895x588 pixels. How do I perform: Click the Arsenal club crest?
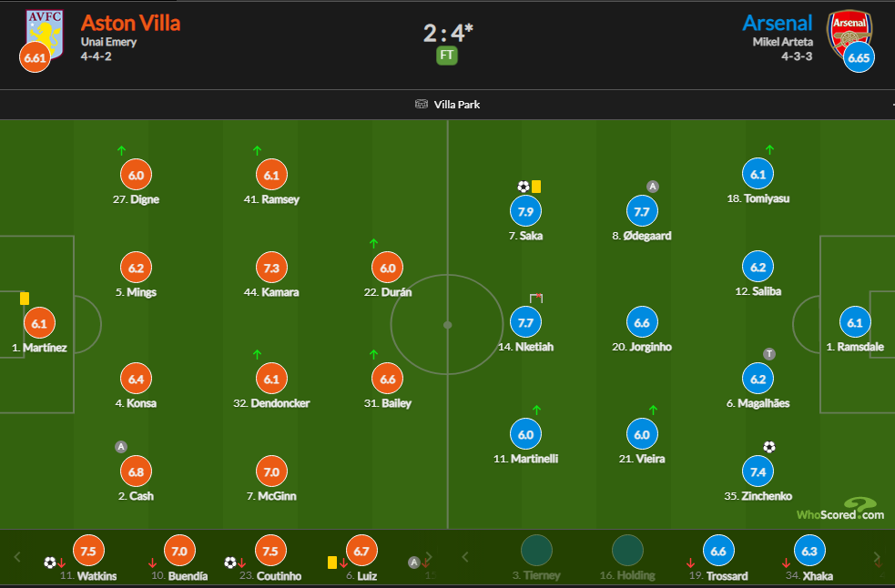(849, 33)
